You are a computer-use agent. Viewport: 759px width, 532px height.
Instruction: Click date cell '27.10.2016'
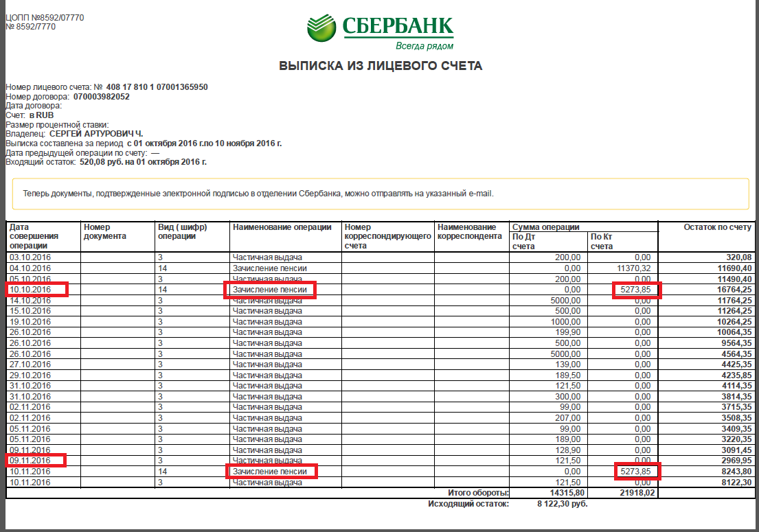(30, 365)
